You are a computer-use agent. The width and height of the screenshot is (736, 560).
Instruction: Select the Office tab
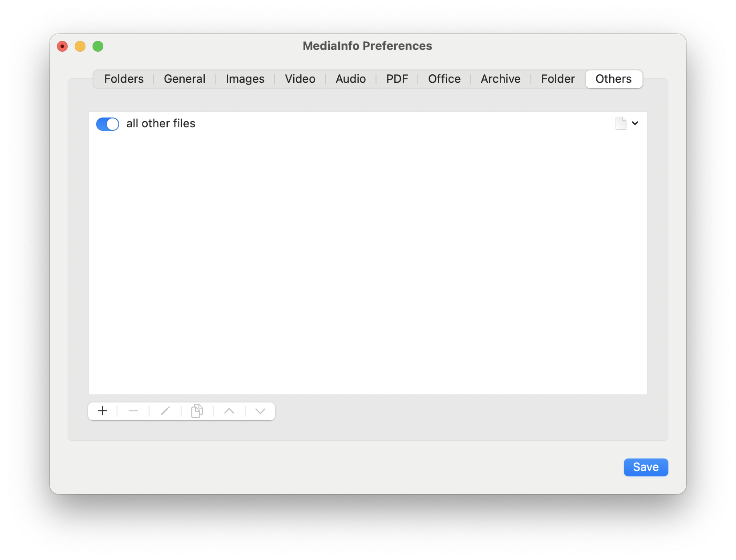click(444, 79)
